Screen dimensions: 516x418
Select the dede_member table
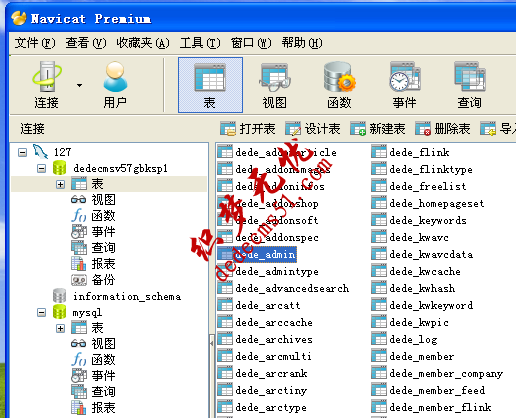tap(413, 357)
